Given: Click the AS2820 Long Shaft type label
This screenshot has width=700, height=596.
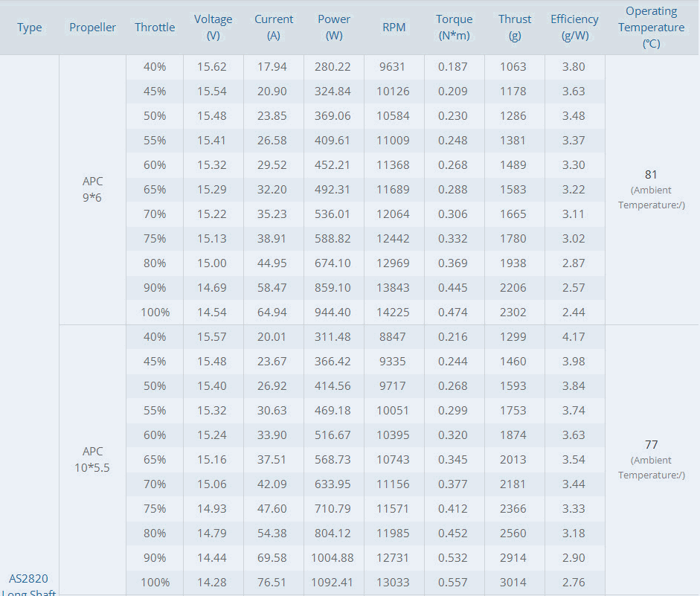Looking at the screenshot, I should coord(28,586).
